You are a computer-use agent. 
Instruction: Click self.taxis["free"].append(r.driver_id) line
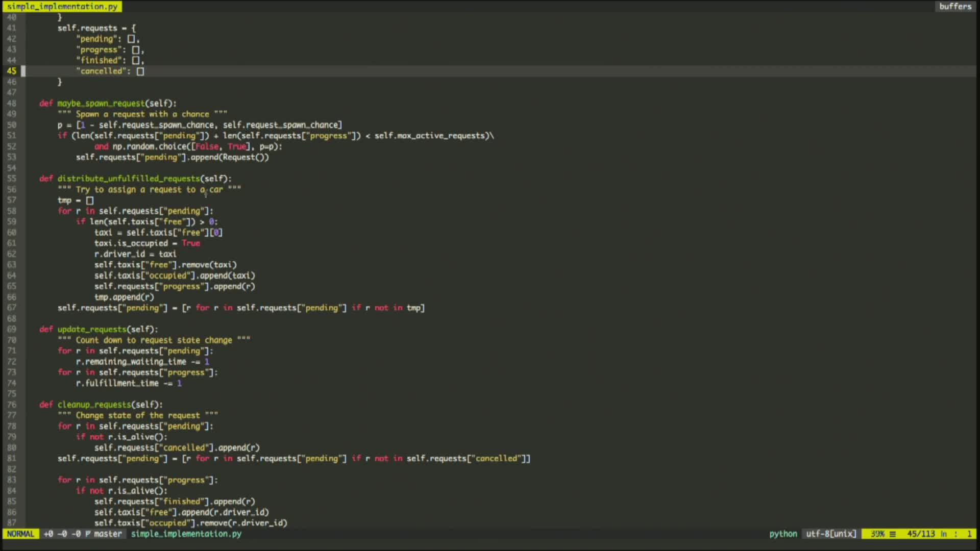click(182, 512)
